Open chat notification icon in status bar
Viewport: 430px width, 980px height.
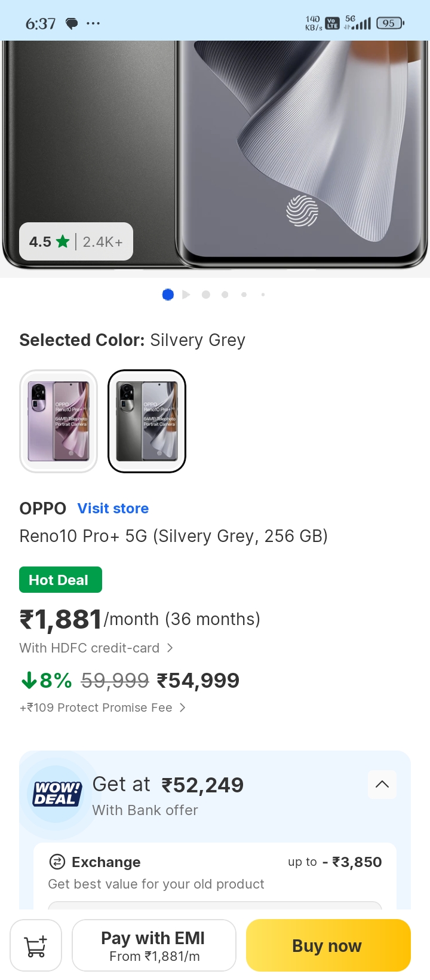pos(72,24)
